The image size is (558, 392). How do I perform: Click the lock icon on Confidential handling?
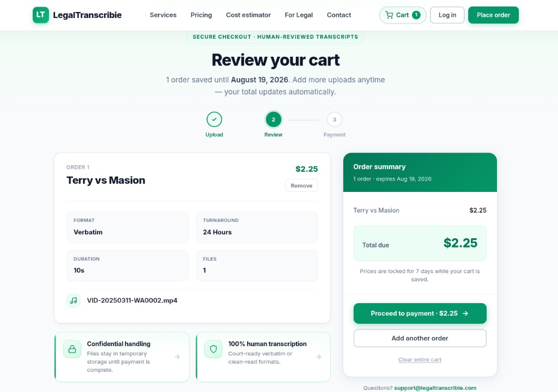click(x=72, y=349)
